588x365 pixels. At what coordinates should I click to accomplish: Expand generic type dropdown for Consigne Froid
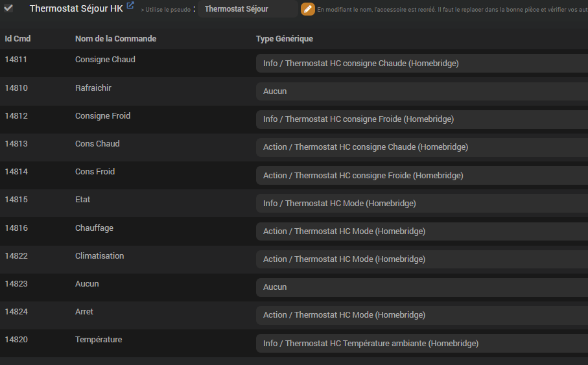421,119
